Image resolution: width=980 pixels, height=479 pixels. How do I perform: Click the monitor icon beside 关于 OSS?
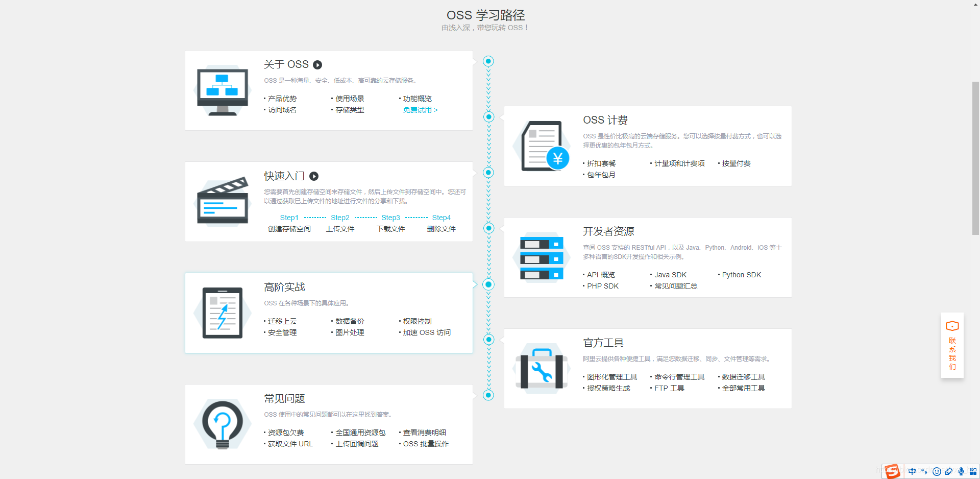click(x=222, y=90)
